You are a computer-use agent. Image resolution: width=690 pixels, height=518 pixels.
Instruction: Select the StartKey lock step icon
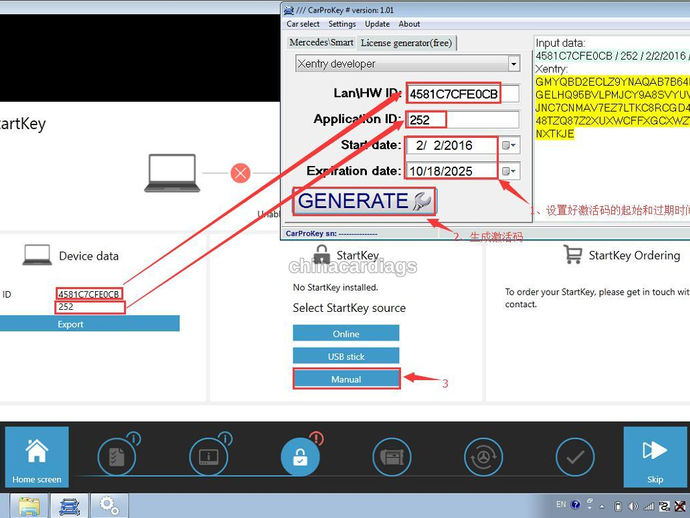300,457
